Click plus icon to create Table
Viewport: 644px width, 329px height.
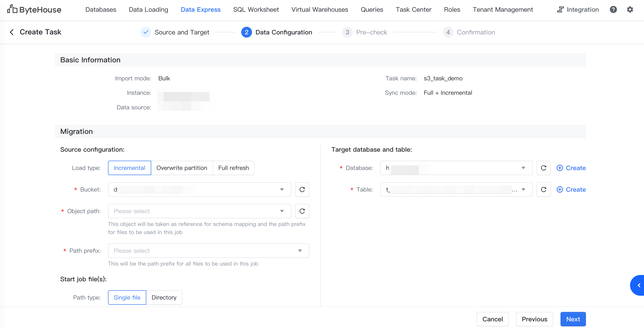pos(560,189)
